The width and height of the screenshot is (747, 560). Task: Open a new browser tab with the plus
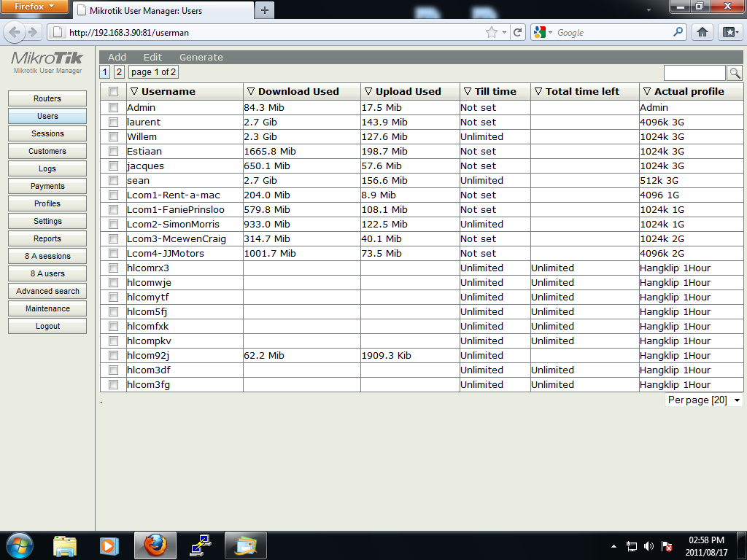tap(265, 10)
